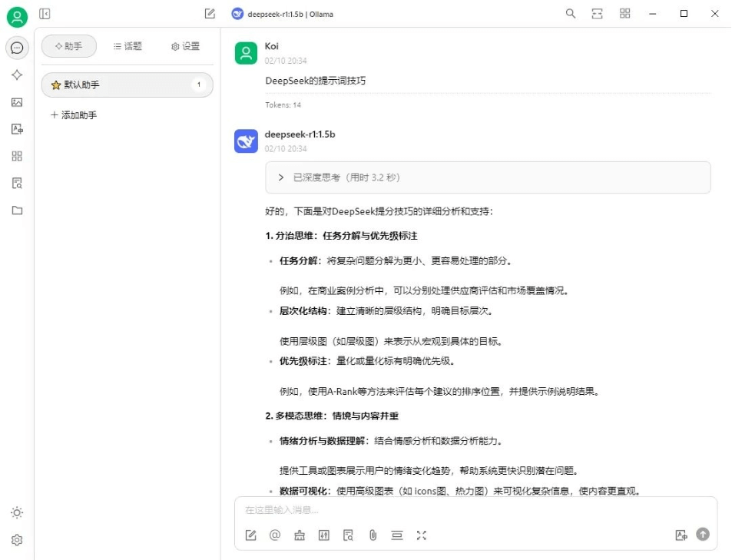Click the user message DeepSeek的提示词技巧
Image resolution: width=732 pixels, height=560 pixels.
tap(316, 81)
